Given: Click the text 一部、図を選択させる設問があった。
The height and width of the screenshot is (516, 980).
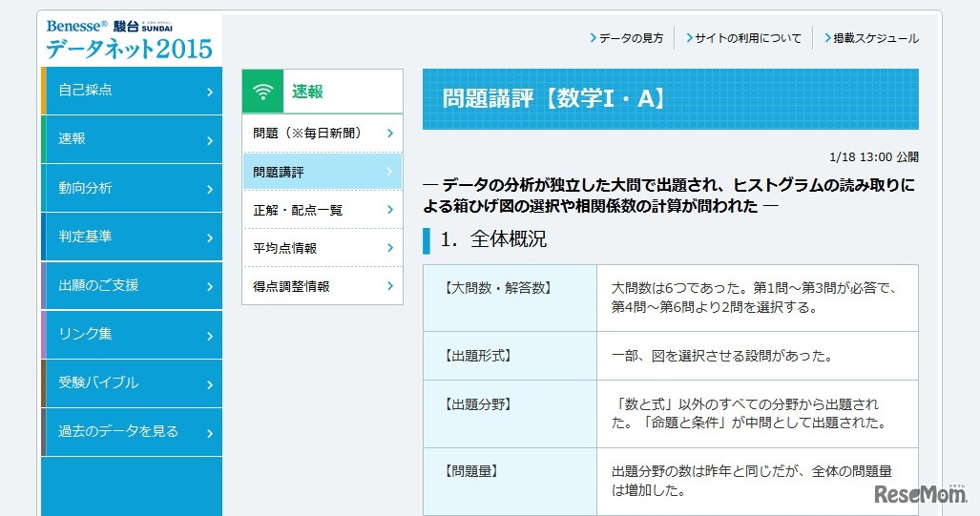Looking at the screenshot, I should click(721, 356).
